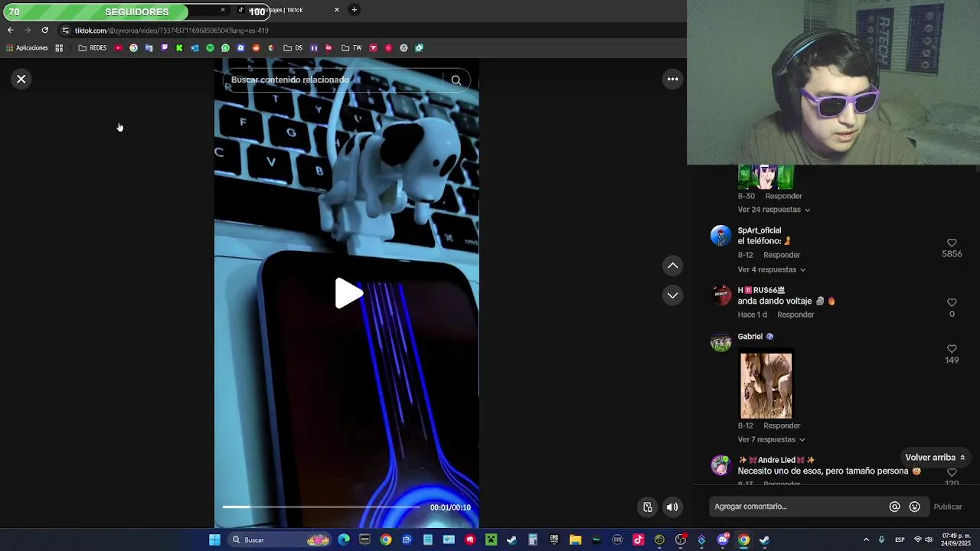The width and height of the screenshot is (980, 551).
Task: Open the Kick bookmark icon
Action: 179,47
